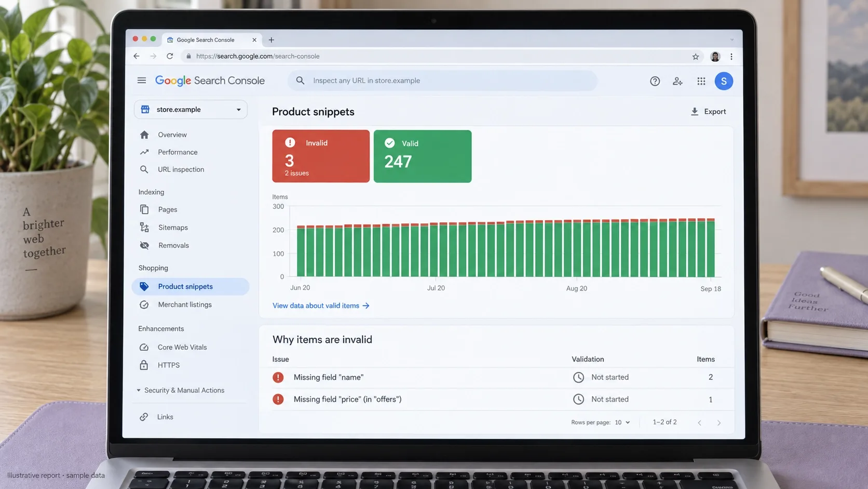Open the Google apps grid
The image size is (868, 489).
point(701,81)
